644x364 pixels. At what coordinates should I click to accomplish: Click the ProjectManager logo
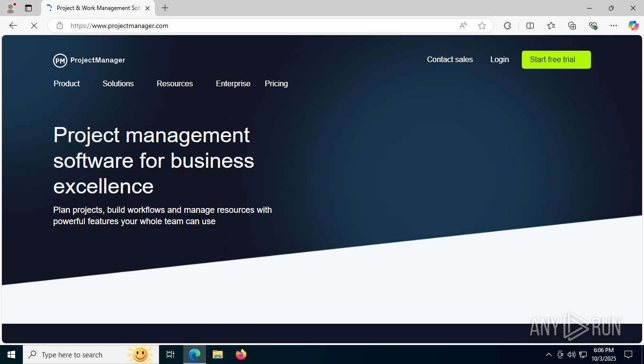coord(89,60)
